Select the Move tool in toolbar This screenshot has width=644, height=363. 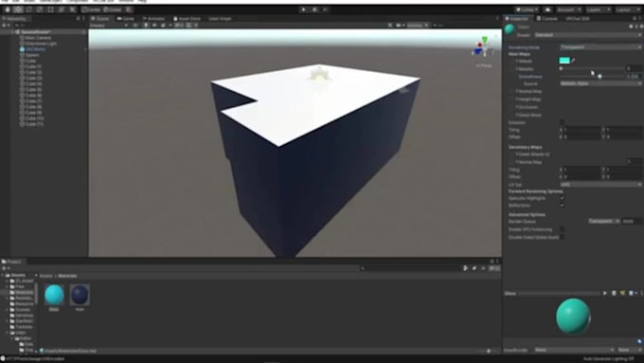pyautogui.click(x=18, y=9)
